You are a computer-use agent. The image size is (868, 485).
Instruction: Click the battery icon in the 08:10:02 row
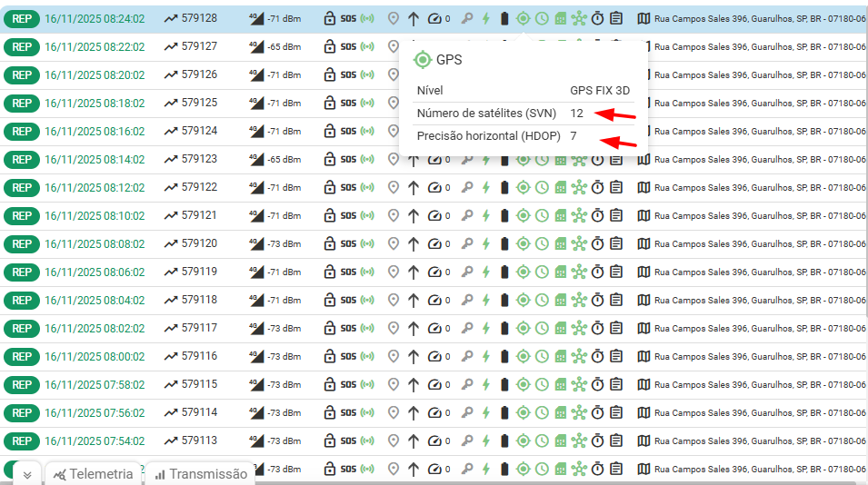[x=504, y=216]
